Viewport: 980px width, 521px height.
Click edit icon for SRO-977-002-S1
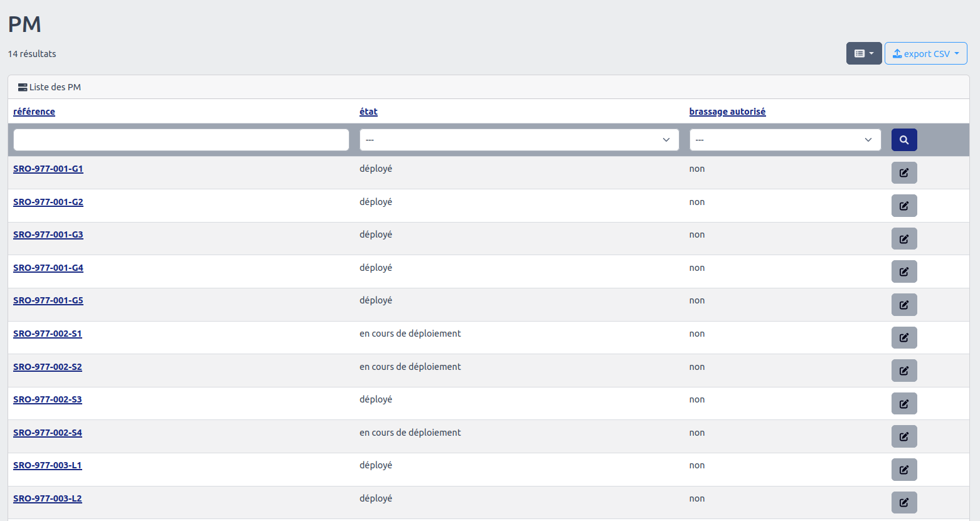pyautogui.click(x=903, y=338)
